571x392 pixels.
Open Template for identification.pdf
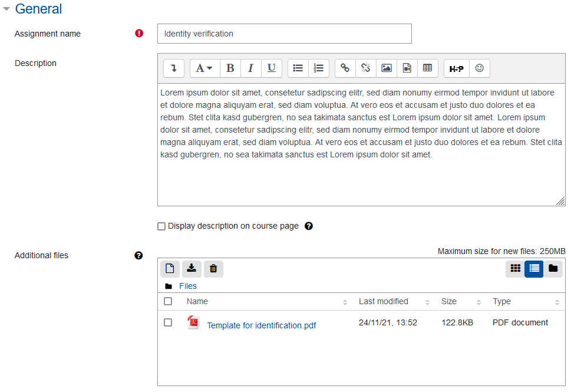(x=261, y=325)
